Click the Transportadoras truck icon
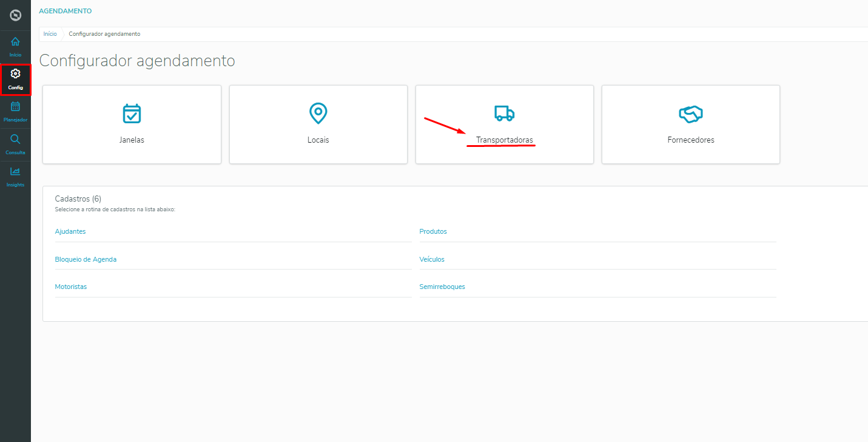This screenshot has width=868, height=442. coord(504,114)
